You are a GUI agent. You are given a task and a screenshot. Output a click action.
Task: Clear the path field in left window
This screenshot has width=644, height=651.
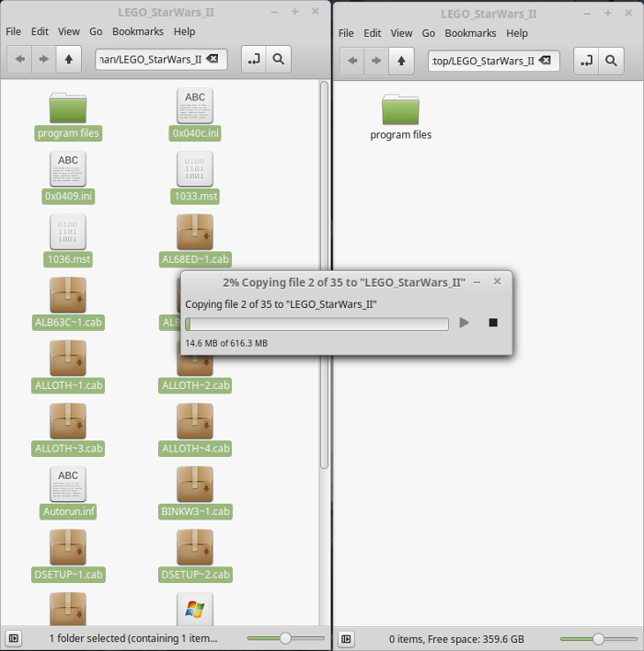coord(213,59)
